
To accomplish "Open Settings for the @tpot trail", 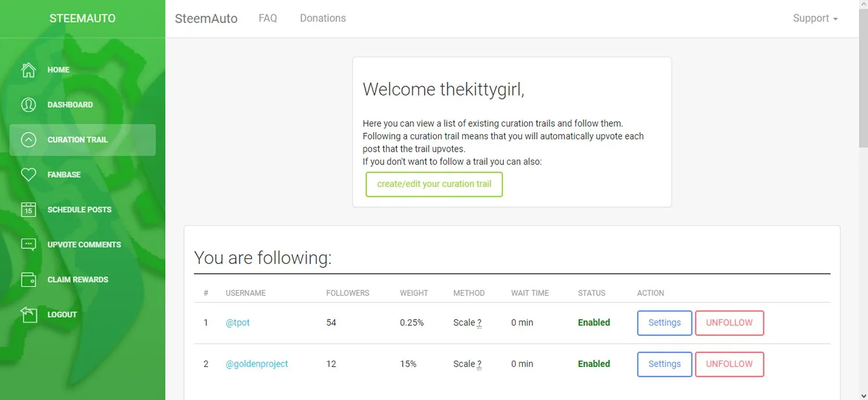I will 664,323.
